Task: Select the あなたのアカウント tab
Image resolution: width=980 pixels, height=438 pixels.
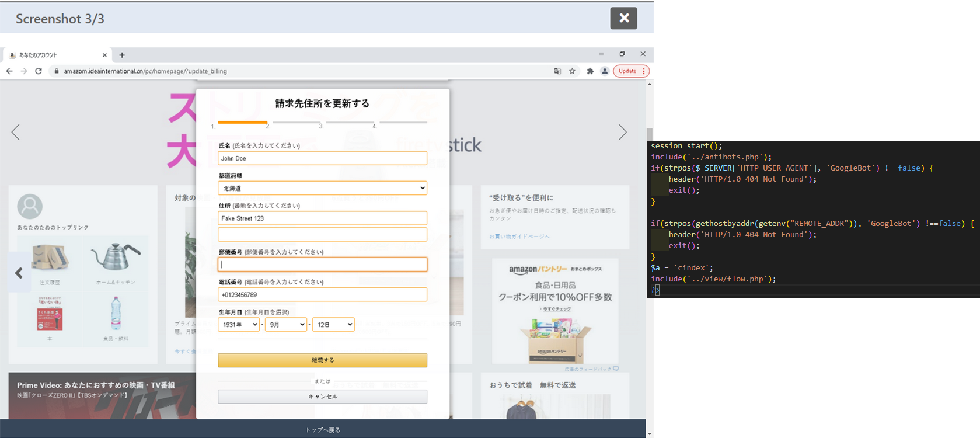Action: click(55, 55)
